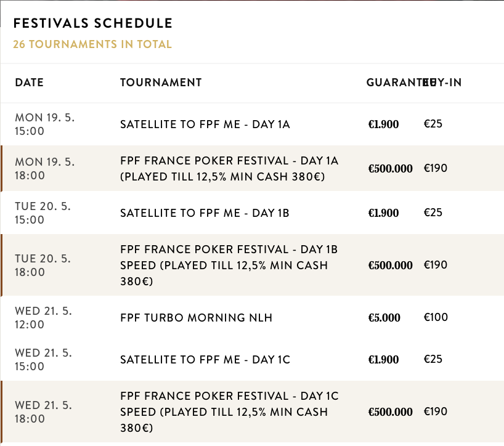Click €1.900 guarantee of Satellite Day 1A
This screenshot has height=446, width=504.
(x=383, y=124)
